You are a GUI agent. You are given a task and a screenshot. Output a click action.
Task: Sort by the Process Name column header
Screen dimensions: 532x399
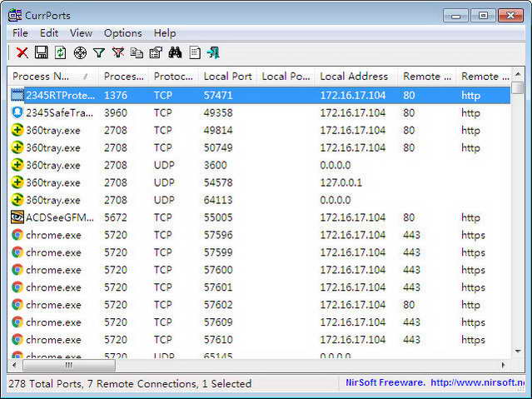53,77
